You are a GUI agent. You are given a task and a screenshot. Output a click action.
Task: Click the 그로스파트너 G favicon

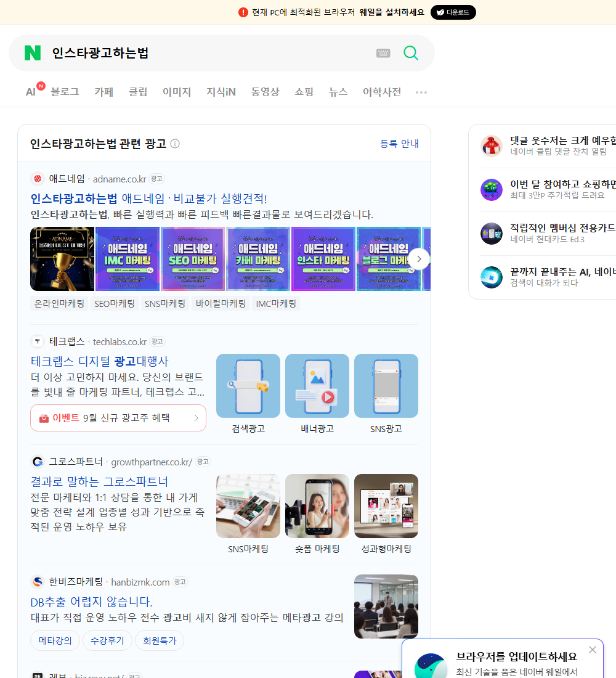[38, 462]
